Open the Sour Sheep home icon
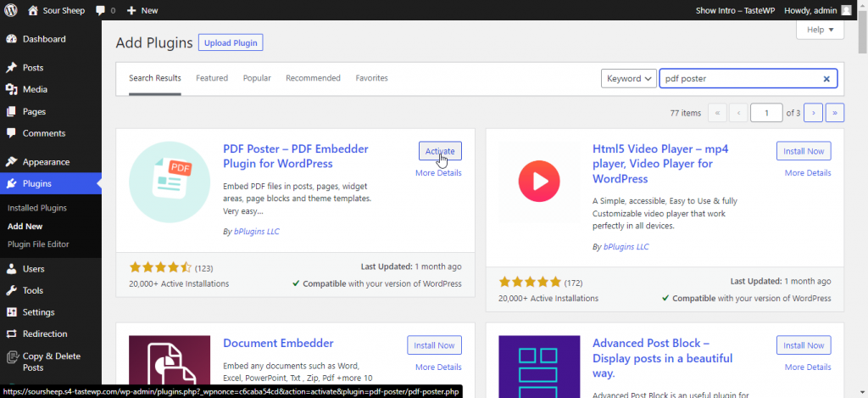The image size is (868, 398). click(x=33, y=10)
